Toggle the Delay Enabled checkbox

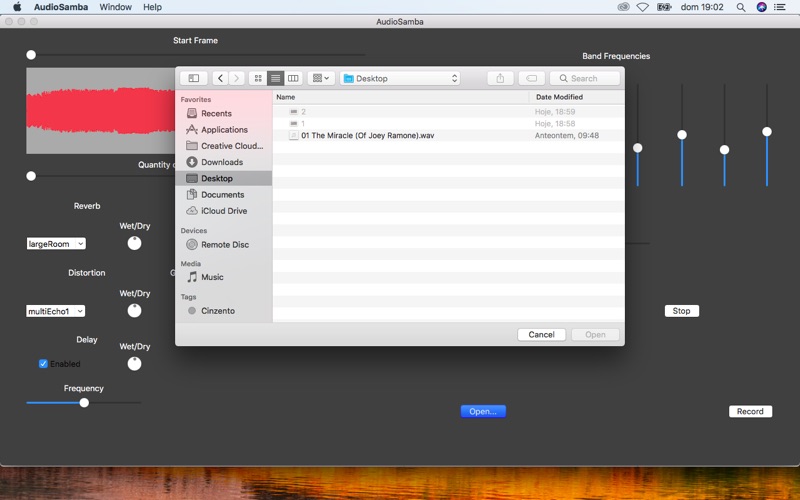tap(43, 364)
